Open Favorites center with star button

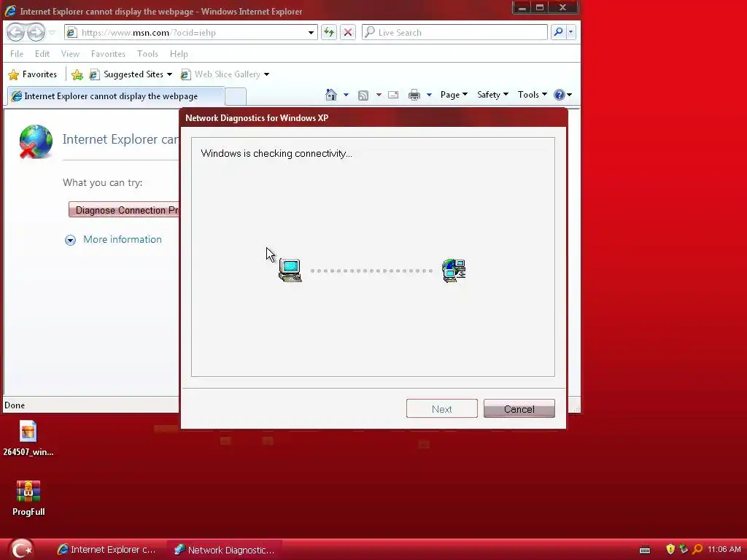32,74
